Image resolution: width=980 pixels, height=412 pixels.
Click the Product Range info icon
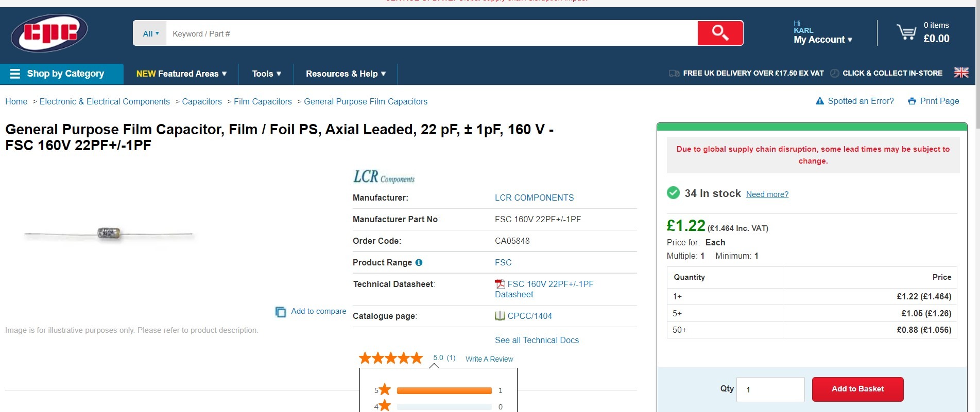click(x=419, y=262)
